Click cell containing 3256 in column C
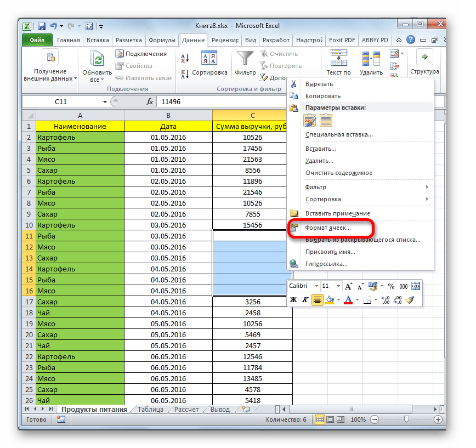Screen dimensions: 476x448 click(x=252, y=302)
